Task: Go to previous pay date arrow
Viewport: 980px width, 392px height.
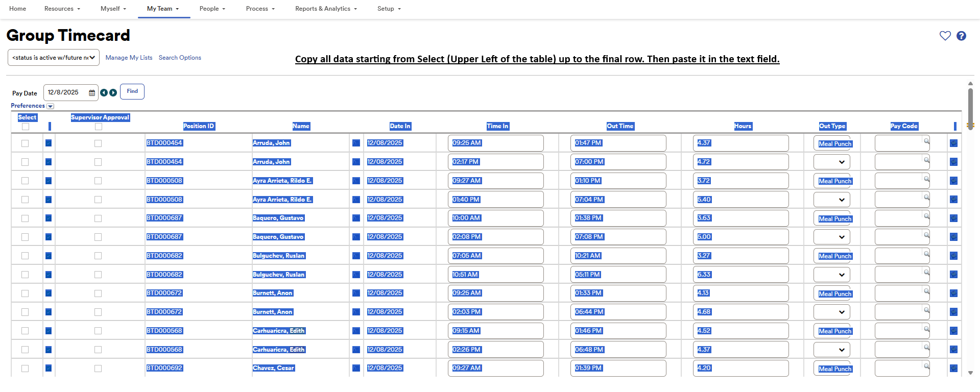Action: (x=104, y=92)
